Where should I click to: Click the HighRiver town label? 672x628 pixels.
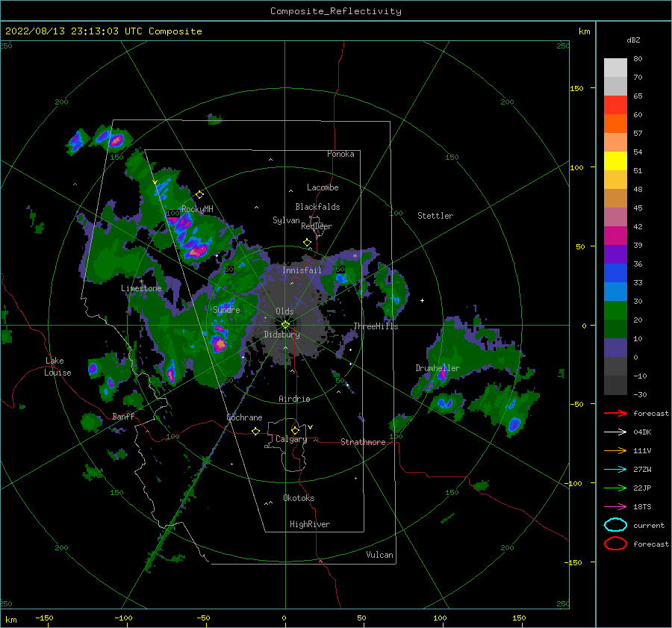(x=310, y=524)
